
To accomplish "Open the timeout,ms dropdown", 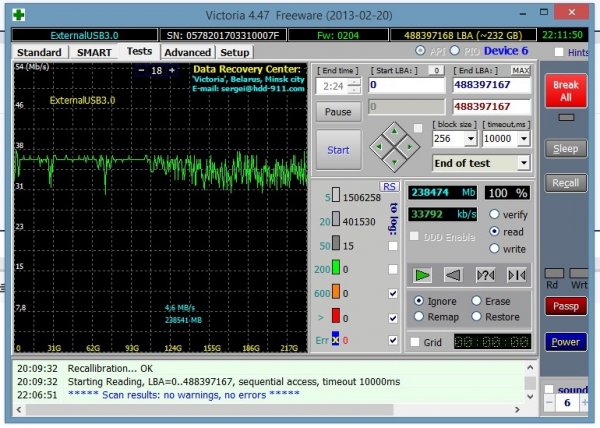I will 524,140.
